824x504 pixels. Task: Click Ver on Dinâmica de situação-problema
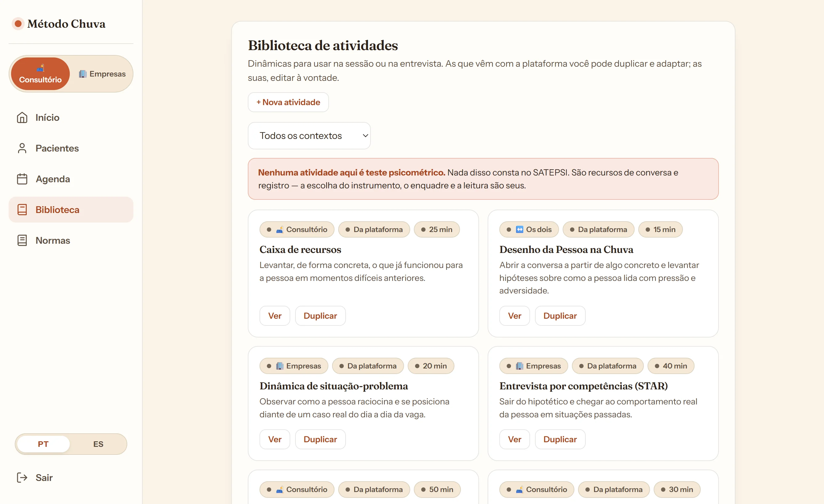(x=275, y=439)
